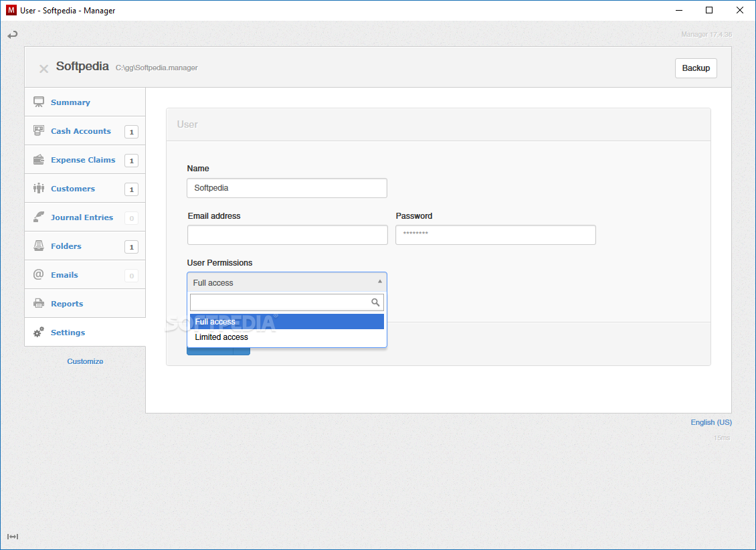
Task: Click the Reports printer icon
Action: 39,303
